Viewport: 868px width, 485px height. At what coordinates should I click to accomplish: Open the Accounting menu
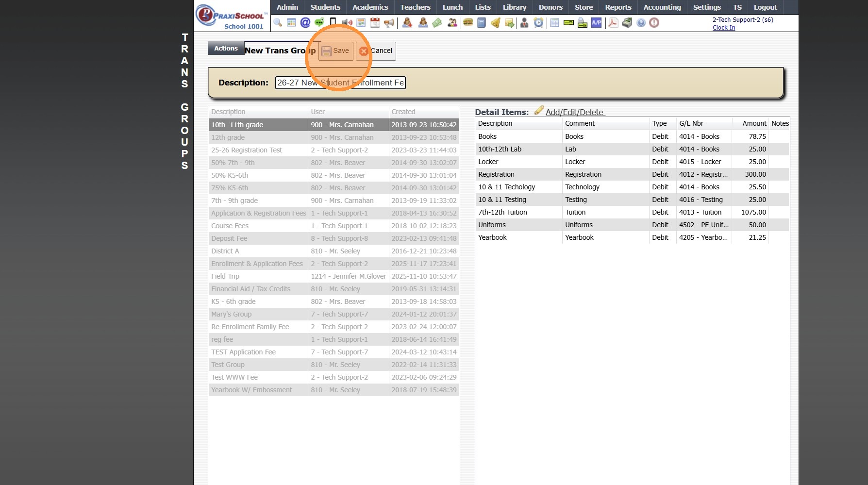coord(662,7)
